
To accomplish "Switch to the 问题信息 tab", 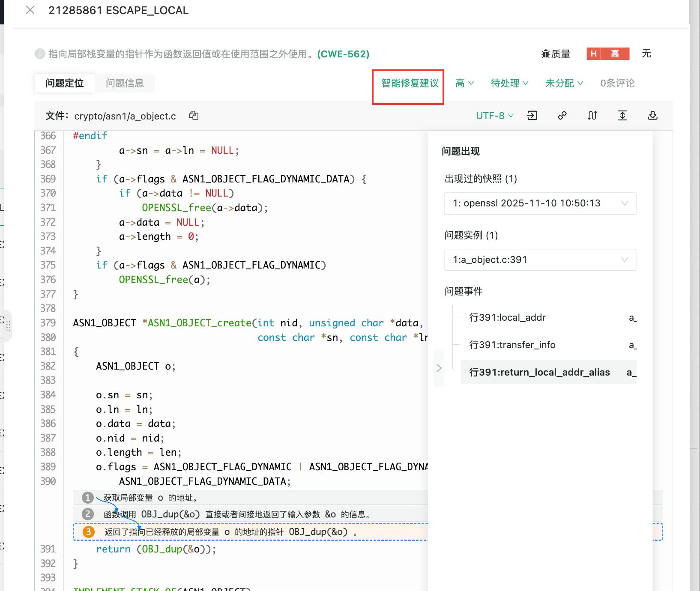I will click(125, 83).
